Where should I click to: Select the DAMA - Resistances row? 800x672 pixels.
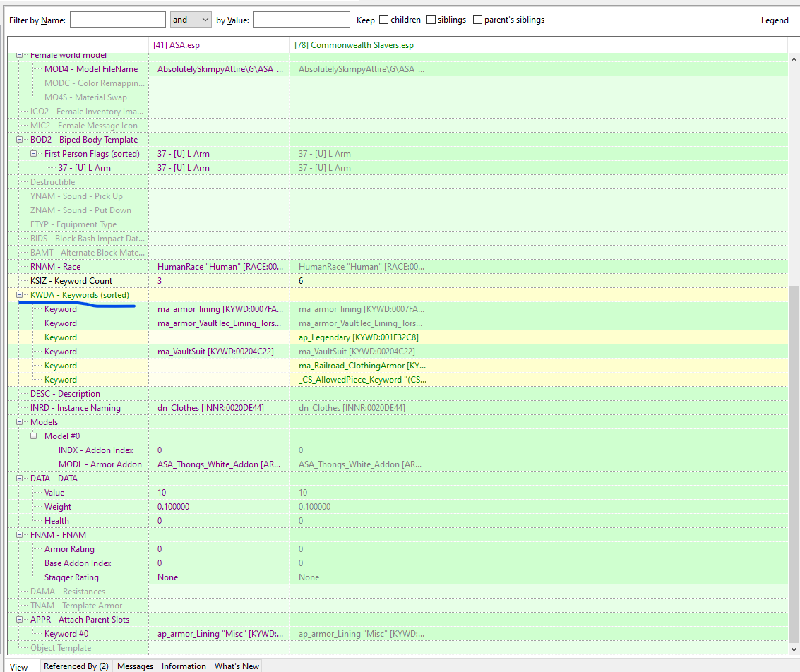[x=398, y=592]
